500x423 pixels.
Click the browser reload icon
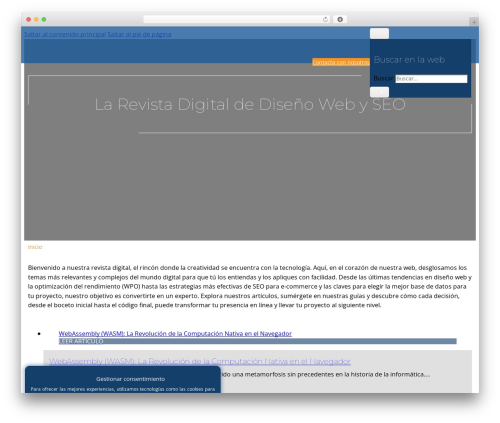(325, 19)
